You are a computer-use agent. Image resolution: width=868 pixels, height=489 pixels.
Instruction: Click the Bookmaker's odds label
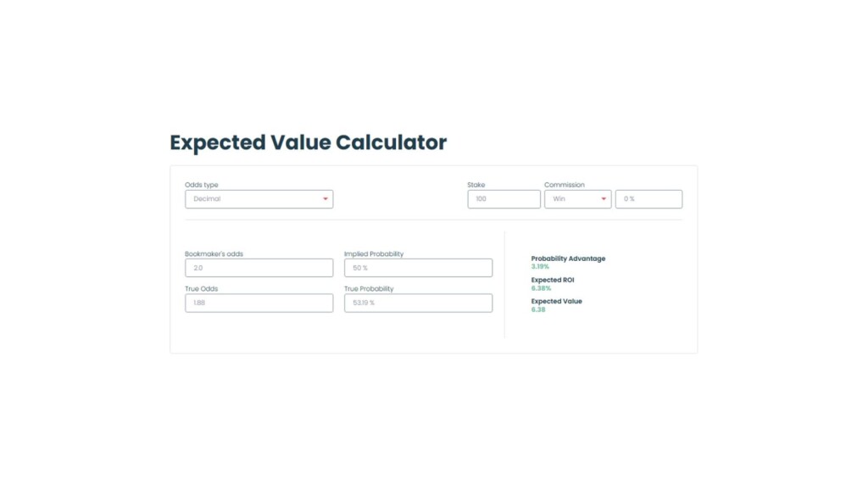pyautogui.click(x=214, y=253)
